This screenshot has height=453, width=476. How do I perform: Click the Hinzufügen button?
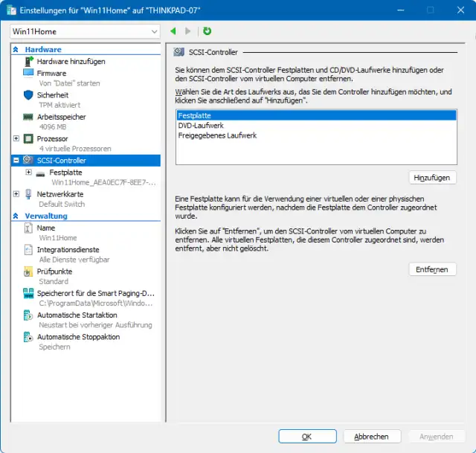click(x=432, y=178)
